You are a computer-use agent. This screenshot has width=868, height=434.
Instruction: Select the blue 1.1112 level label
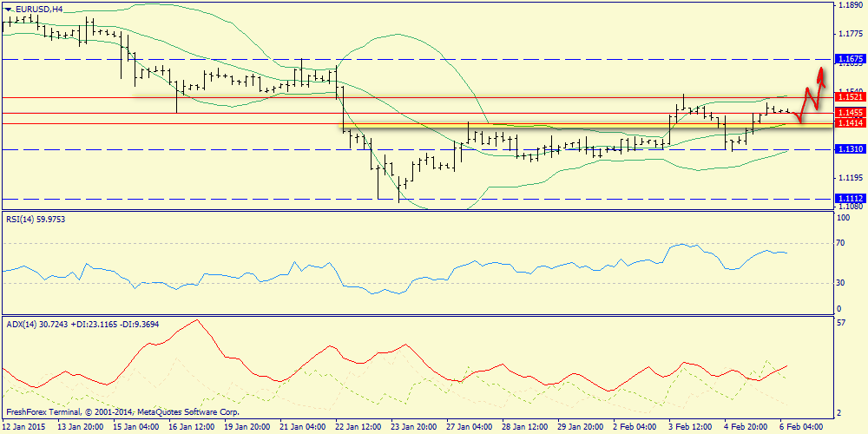point(851,198)
